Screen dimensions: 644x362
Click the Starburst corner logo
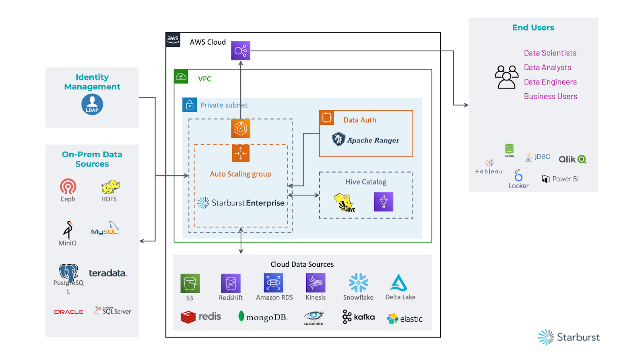569,337
